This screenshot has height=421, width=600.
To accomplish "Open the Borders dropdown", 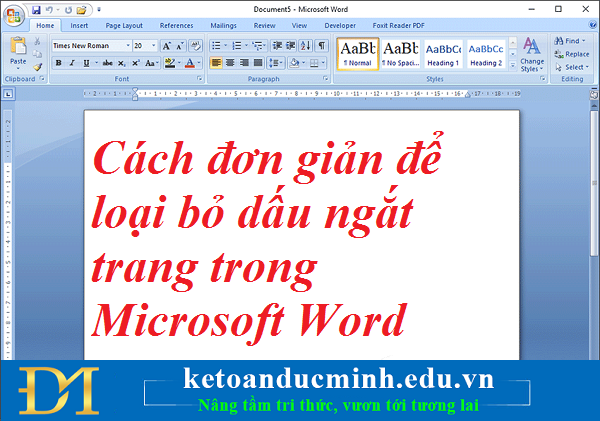I will click(x=323, y=63).
